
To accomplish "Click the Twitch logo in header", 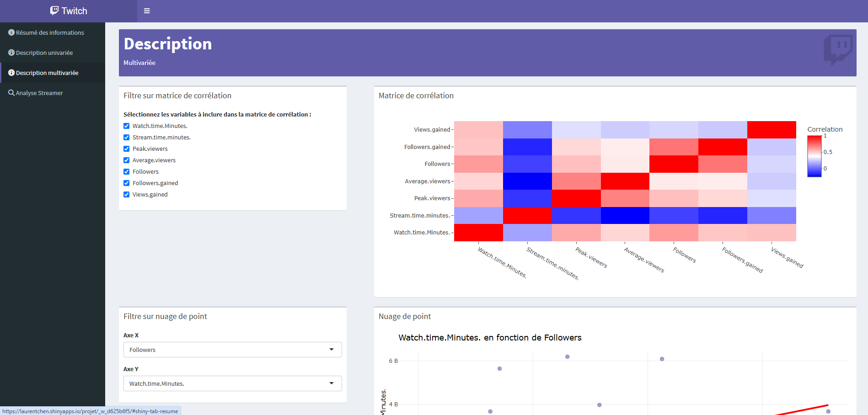I will (x=54, y=11).
